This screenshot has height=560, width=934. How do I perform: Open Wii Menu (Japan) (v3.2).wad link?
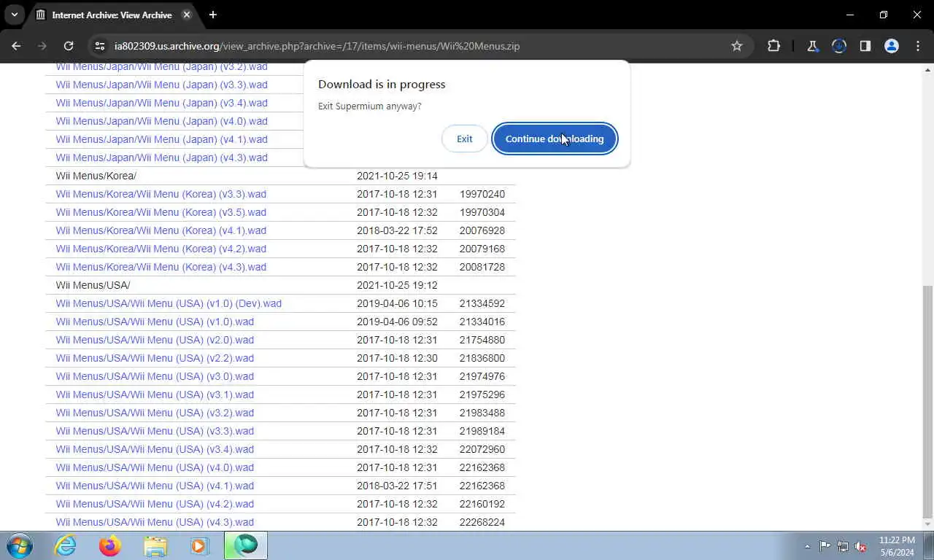pos(161,66)
